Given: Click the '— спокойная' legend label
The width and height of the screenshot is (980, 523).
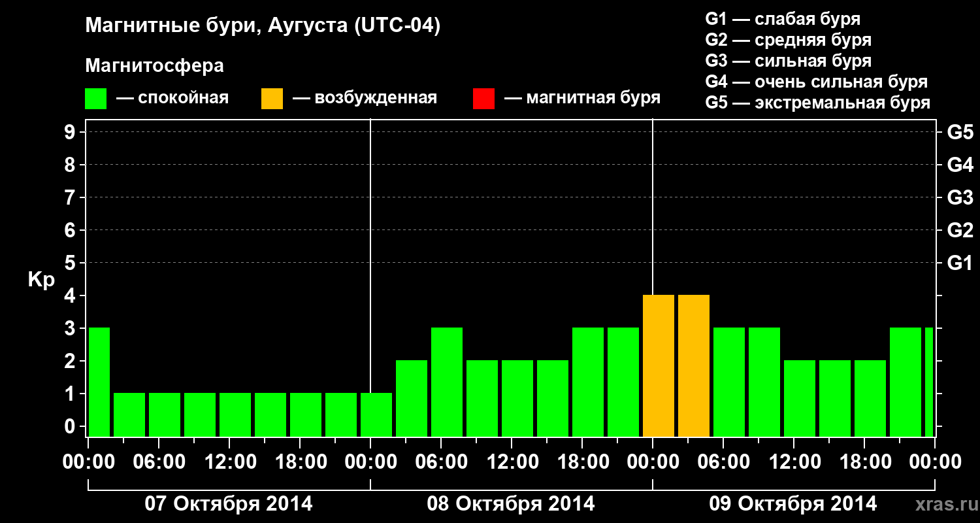Looking at the screenshot, I should click(x=172, y=98).
